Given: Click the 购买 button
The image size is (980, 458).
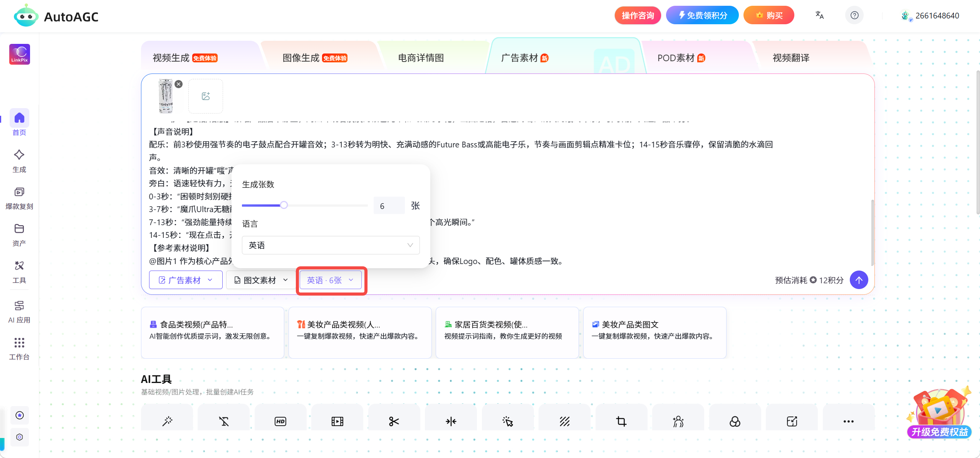Looking at the screenshot, I should (769, 15).
